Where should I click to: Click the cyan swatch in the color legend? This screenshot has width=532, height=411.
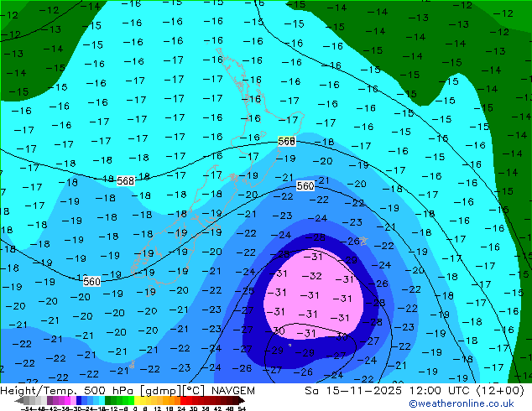102,400
